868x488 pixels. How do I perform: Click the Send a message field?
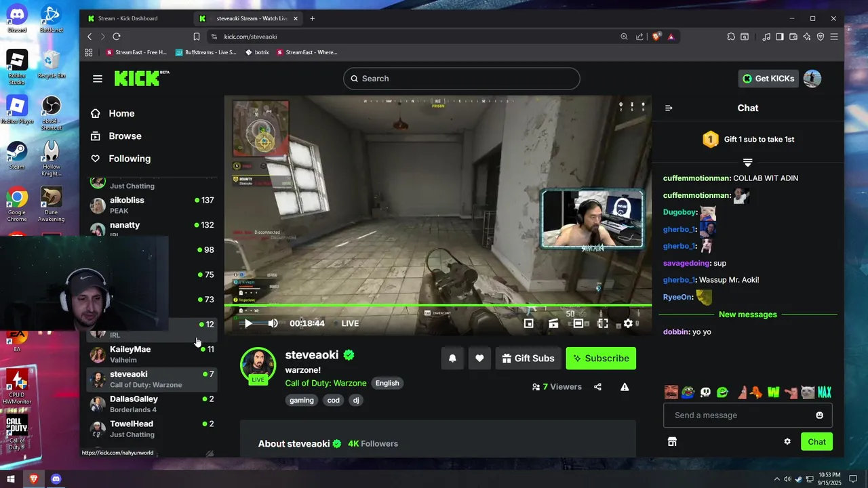[747, 415]
